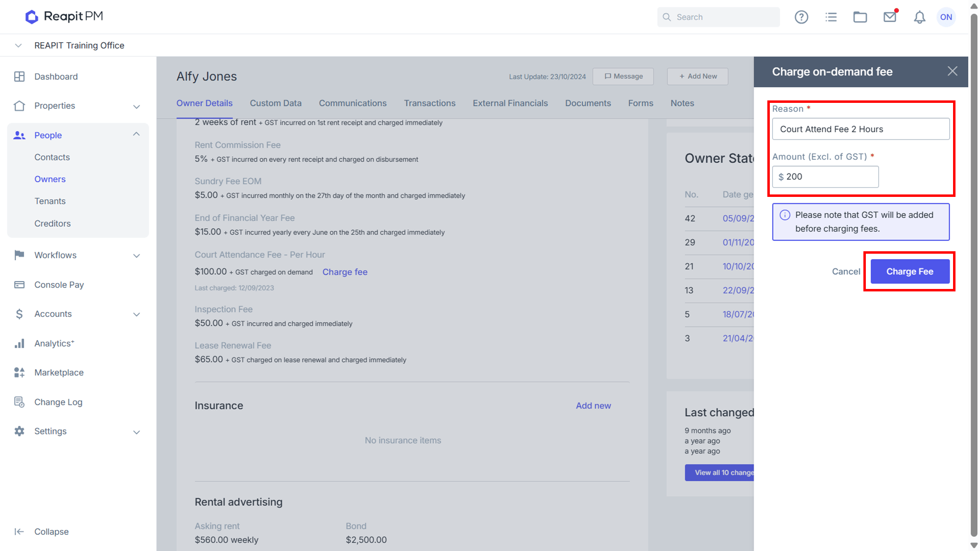
Task: Open the folder icon in top bar
Action: point(860,17)
